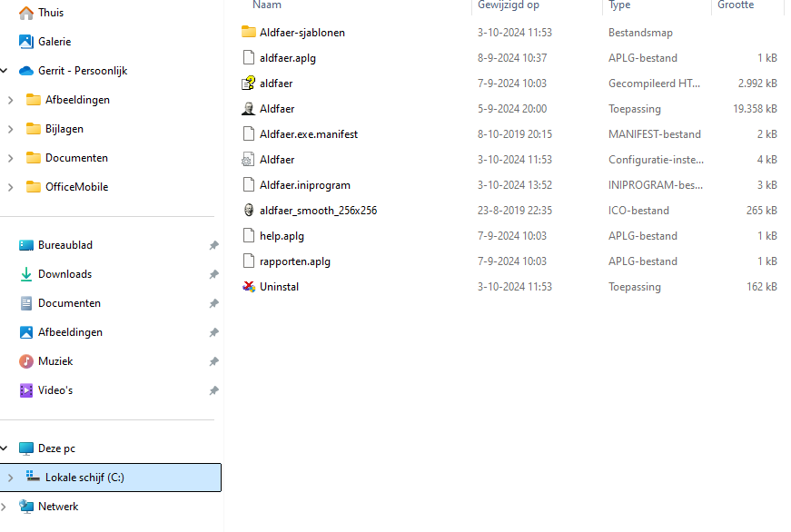791x532 pixels.
Task: Click the Aldfaer configuration settings file icon
Action: [249, 160]
